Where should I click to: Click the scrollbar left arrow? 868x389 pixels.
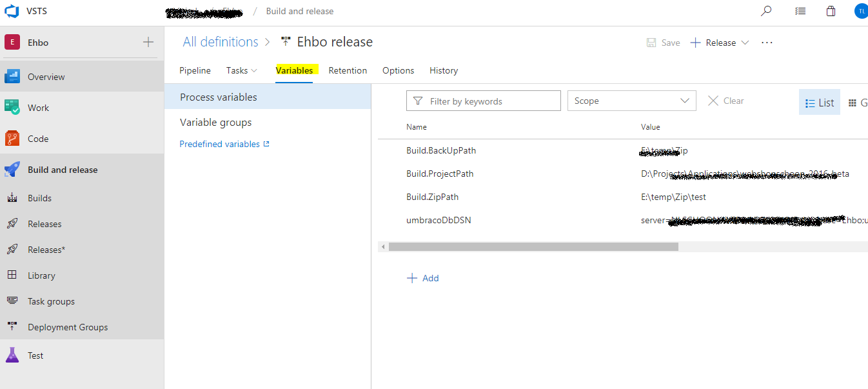click(x=383, y=246)
